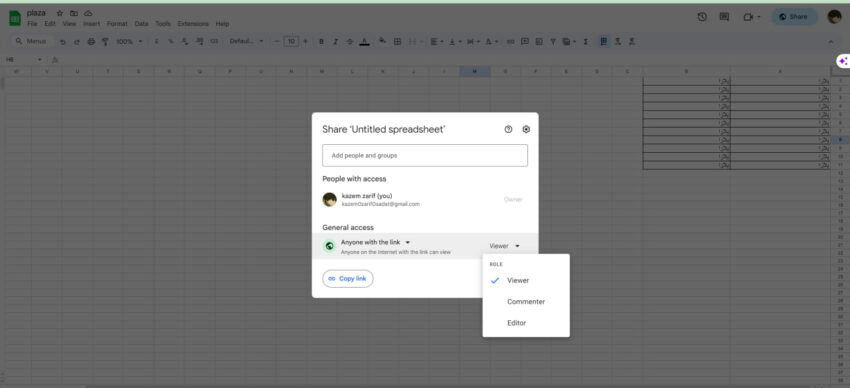850x388 pixels.
Task: Open the Extensions menu
Action: pyautogui.click(x=193, y=24)
